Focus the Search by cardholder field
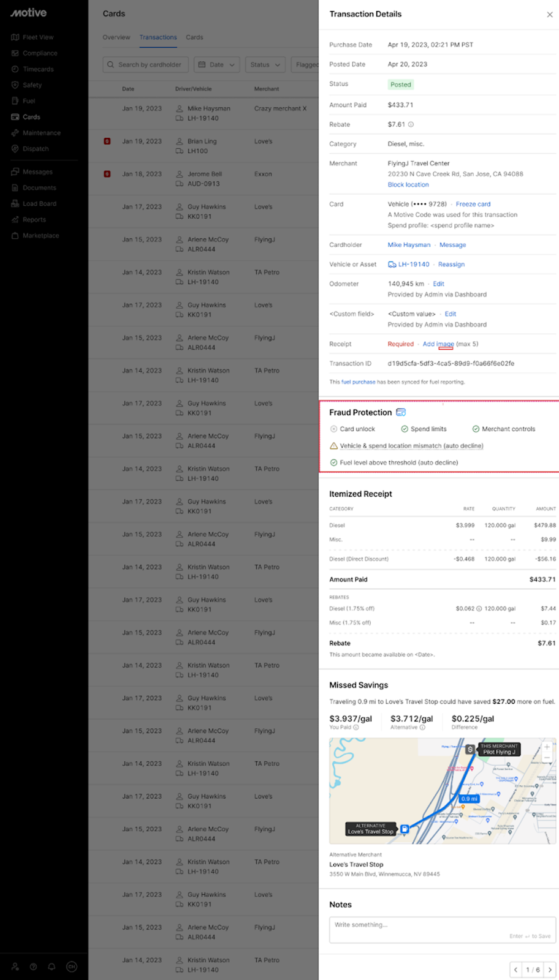The image size is (559, 980). coord(146,64)
